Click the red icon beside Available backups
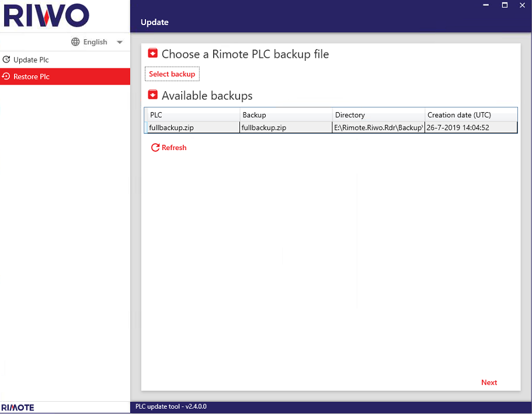 (152, 95)
